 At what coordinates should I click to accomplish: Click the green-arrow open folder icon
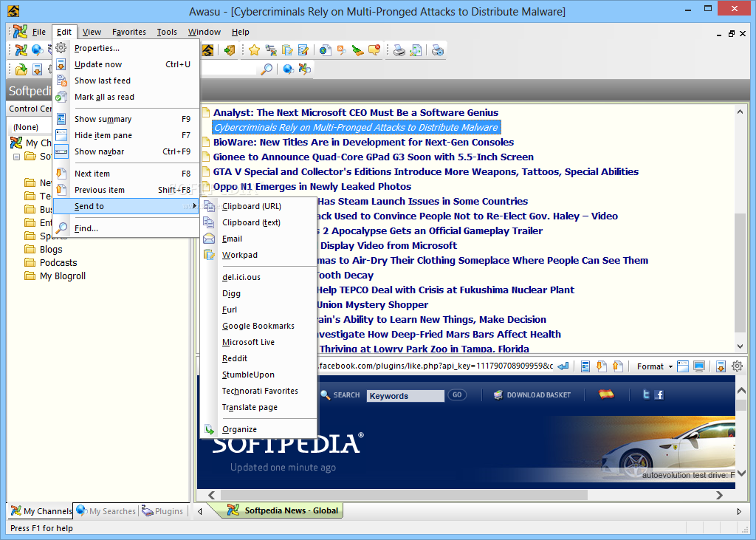pyautogui.click(x=21, y=69)
